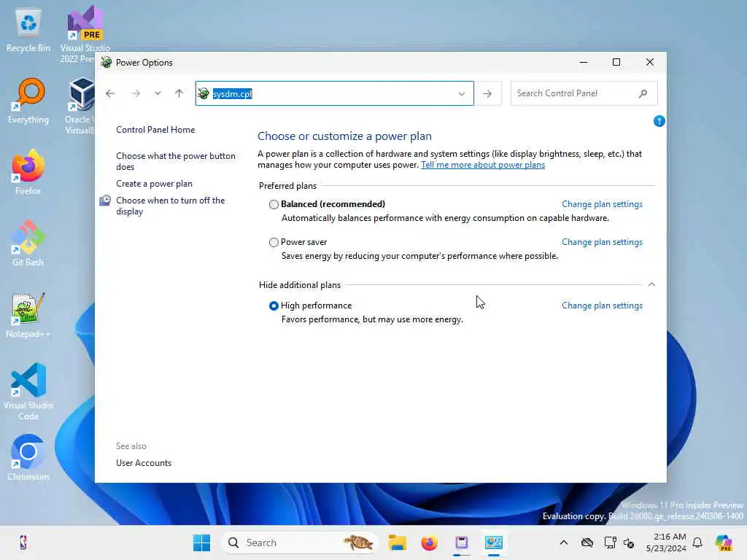Expand the address bar history dropdown

point(462,94)
